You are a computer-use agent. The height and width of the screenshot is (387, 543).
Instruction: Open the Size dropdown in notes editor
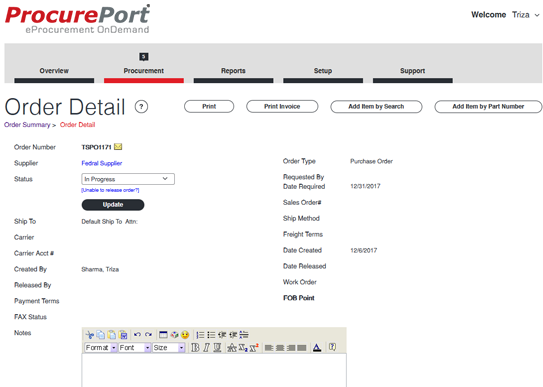click(168, 348)
